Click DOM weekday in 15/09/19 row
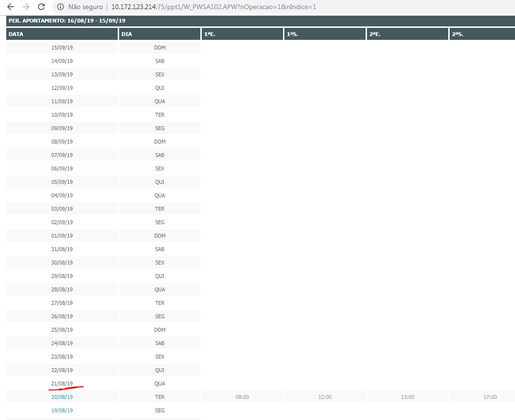Screen dimensions: 515x420 [159, 47]
